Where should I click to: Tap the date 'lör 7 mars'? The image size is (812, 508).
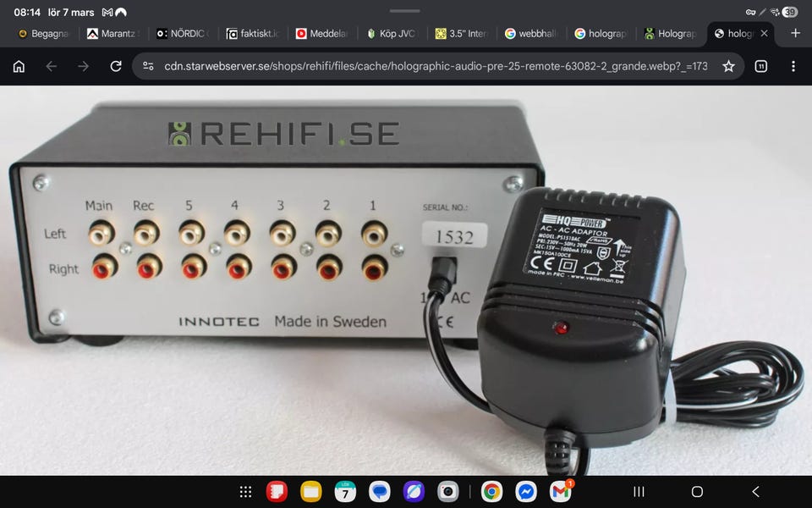(71, 12)
